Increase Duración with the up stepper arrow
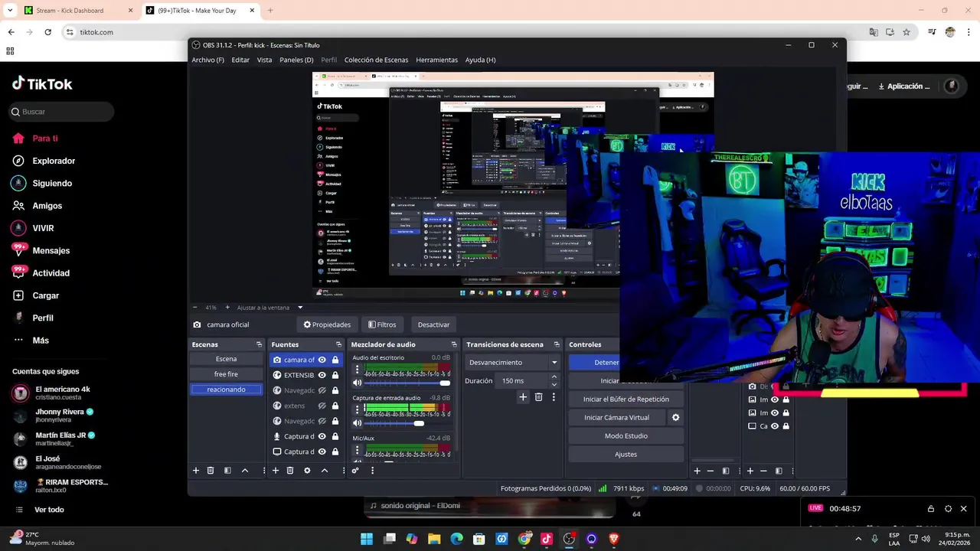The image size is (980, 551). [554, 377]
